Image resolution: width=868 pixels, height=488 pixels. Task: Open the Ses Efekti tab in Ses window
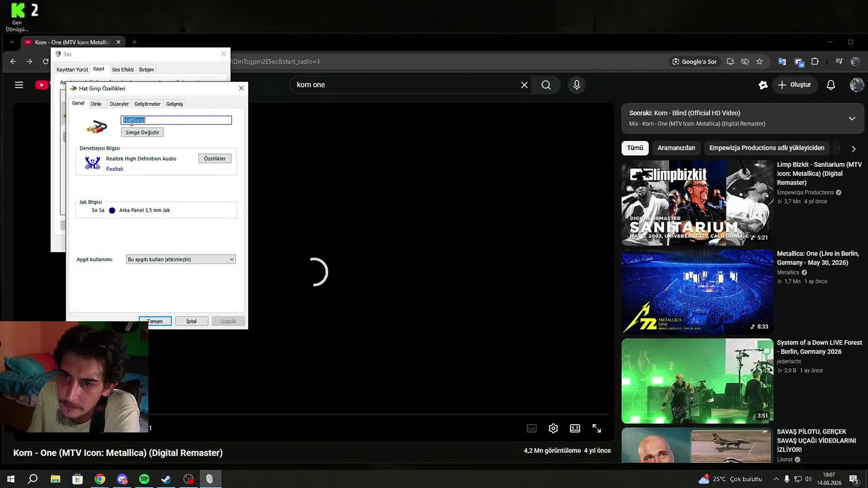tap(123, 70)
